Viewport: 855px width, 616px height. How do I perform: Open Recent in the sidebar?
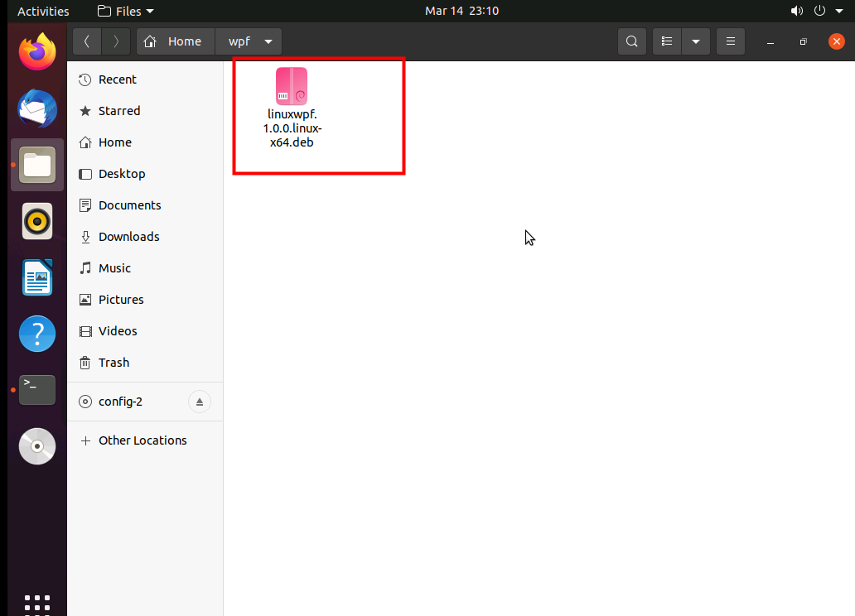coord(145,79)
